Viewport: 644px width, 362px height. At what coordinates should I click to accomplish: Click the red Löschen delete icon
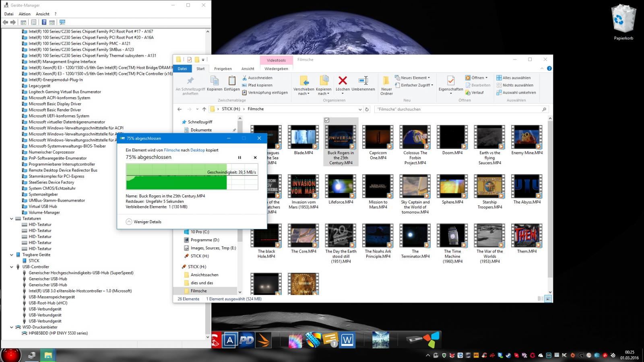point(343,80)
